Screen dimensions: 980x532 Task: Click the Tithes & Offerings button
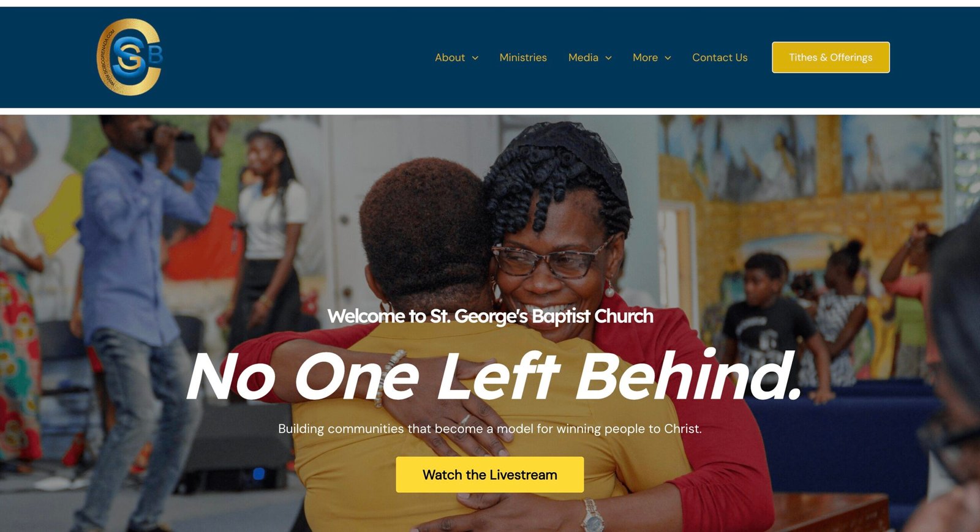pyautogui.click(x=831, y=58)
